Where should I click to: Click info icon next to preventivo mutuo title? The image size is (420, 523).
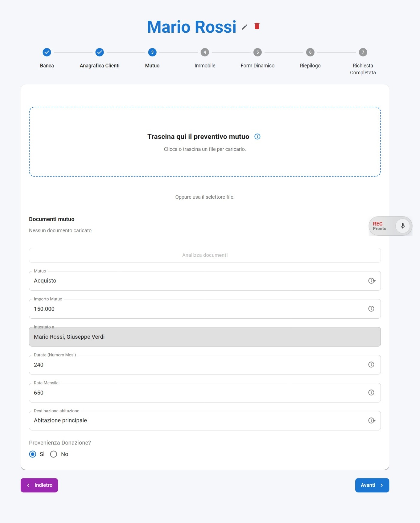[257, 137]
